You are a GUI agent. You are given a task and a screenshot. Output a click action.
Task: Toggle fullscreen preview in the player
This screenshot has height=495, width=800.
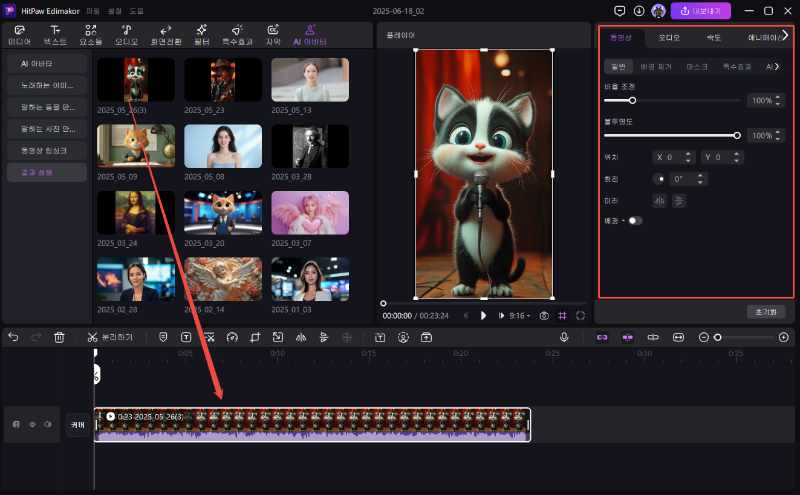[580, 315]
